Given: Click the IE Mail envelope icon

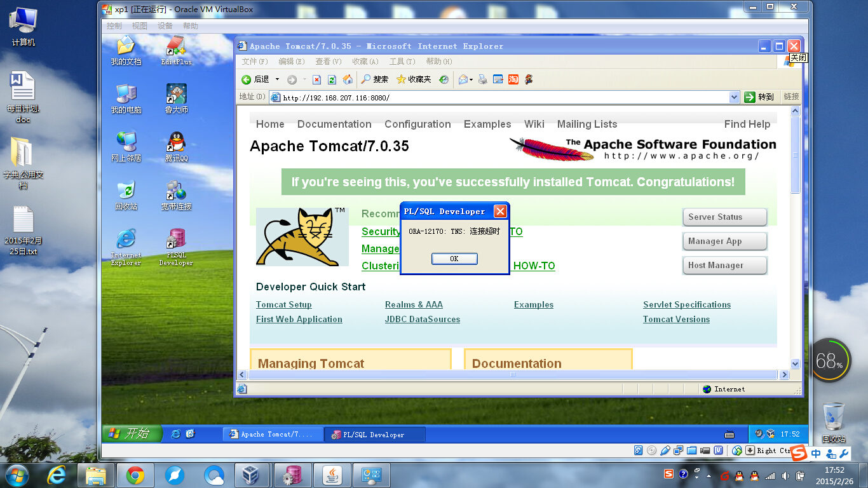Looking at the screenshot, I should pos(463,79).
